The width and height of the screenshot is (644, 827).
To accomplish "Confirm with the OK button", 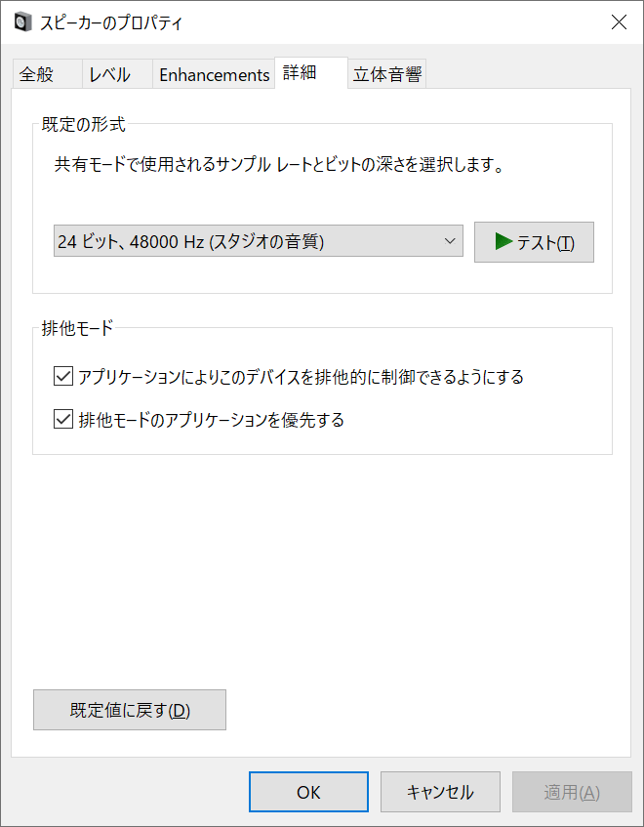I will point(308,792).
